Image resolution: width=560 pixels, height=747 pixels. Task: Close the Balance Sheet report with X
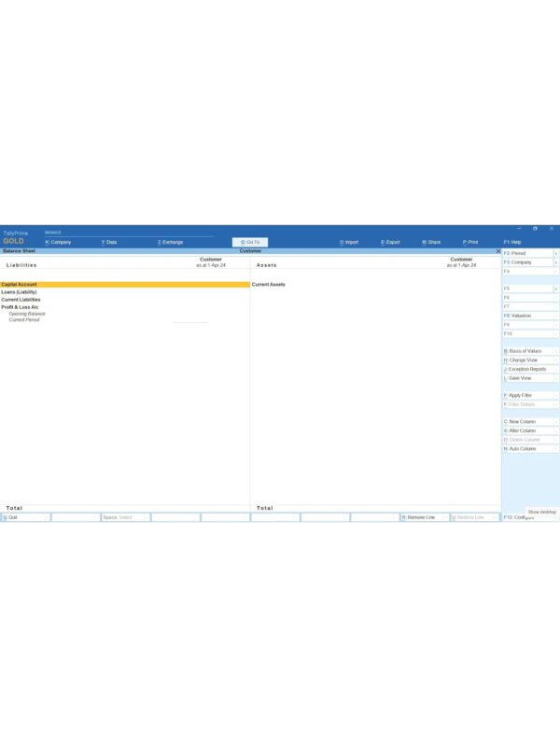497,251
